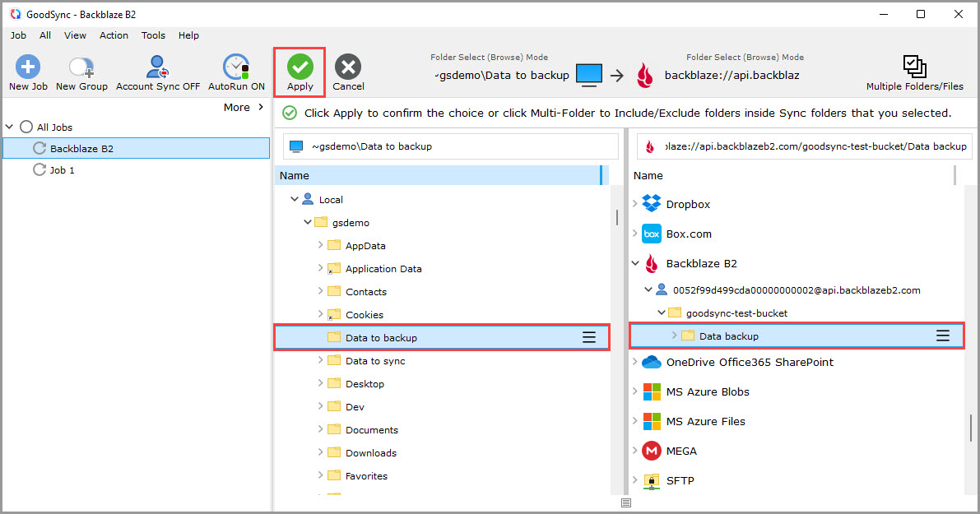Expand the Dropbox tree node
980x514 pixels.
634,204
